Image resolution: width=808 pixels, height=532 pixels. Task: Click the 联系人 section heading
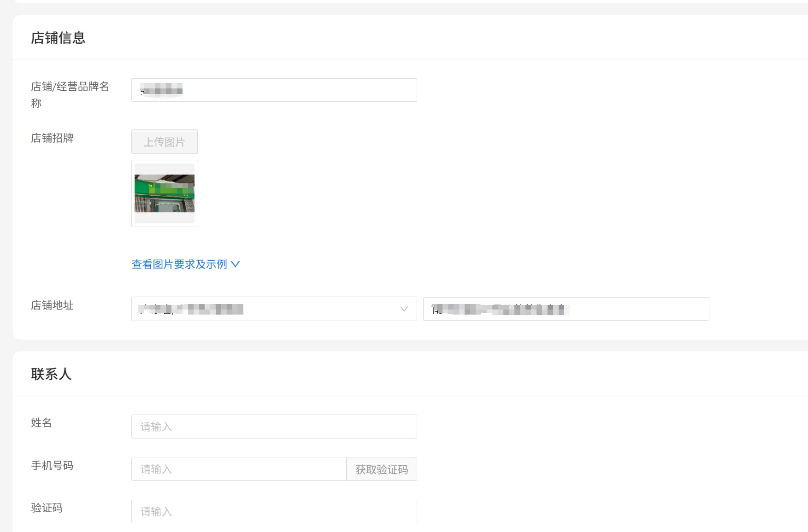(51, 374)
